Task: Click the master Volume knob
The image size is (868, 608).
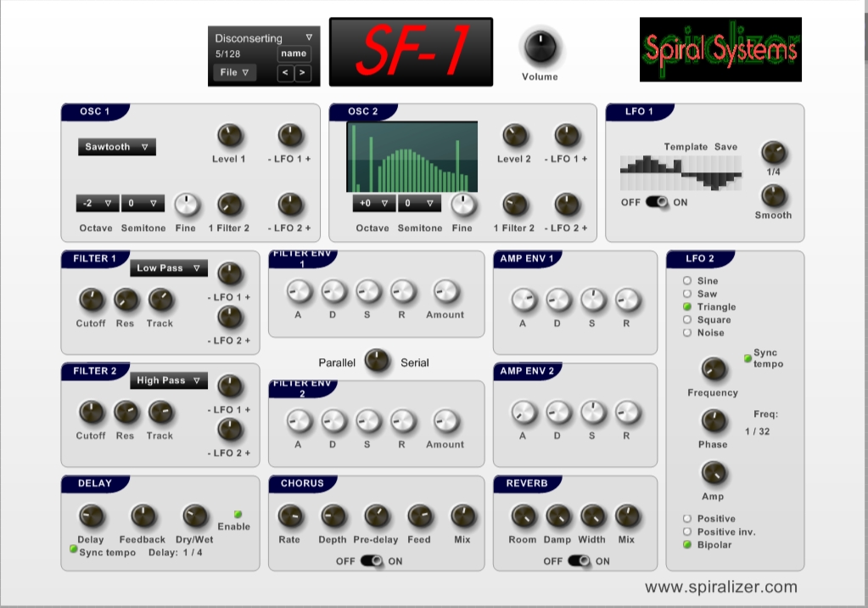Action: tap(540, 47)
